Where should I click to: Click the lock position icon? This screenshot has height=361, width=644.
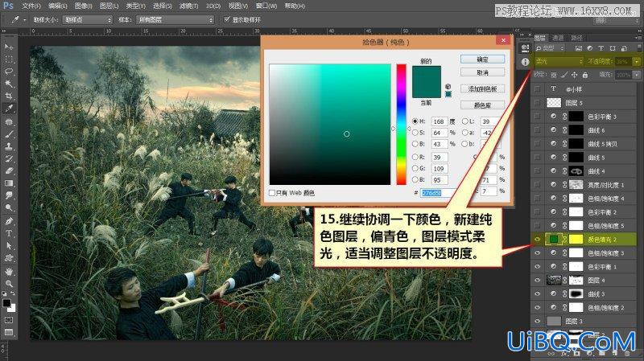574,75
